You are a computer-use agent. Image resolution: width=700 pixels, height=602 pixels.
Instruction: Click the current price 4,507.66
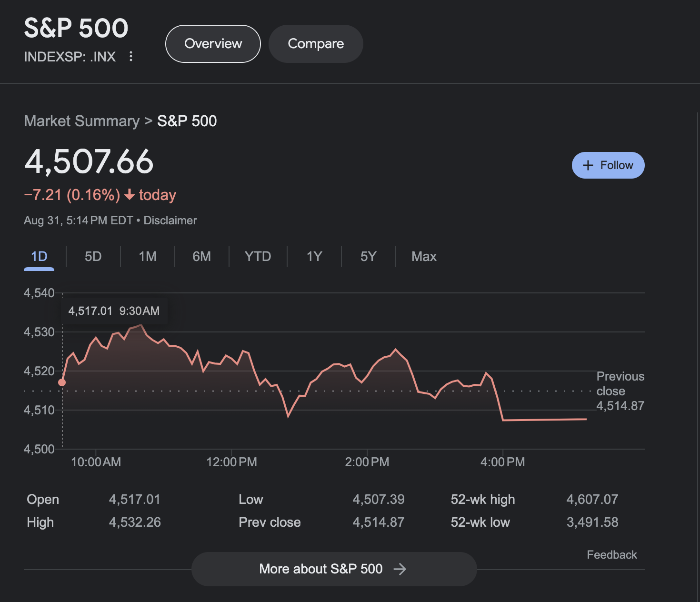tap(89, 162)
